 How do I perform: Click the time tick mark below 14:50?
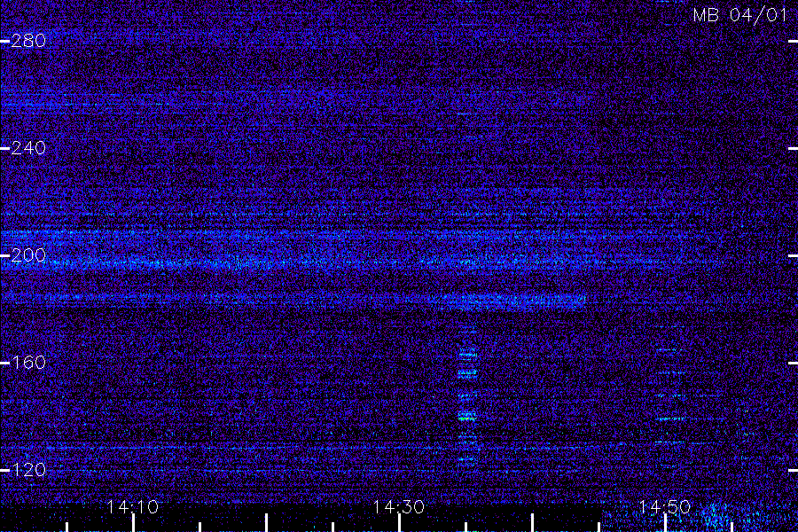click(x=665, y=523)
